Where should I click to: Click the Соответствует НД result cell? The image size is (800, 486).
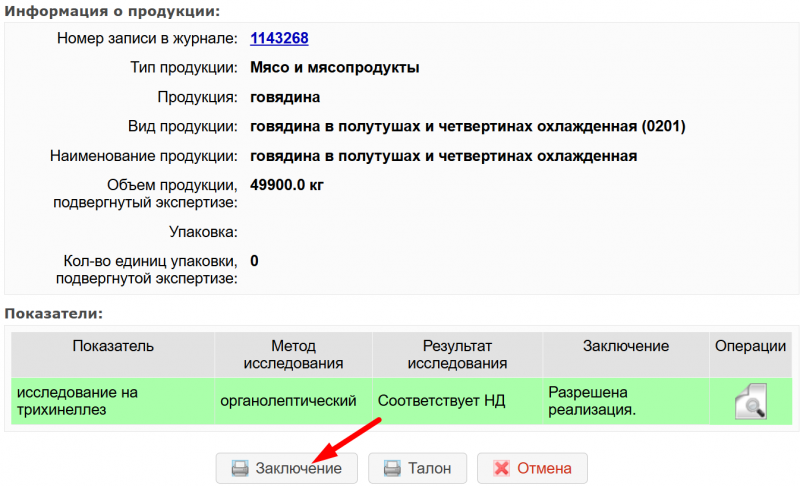(x=442, y=401)
